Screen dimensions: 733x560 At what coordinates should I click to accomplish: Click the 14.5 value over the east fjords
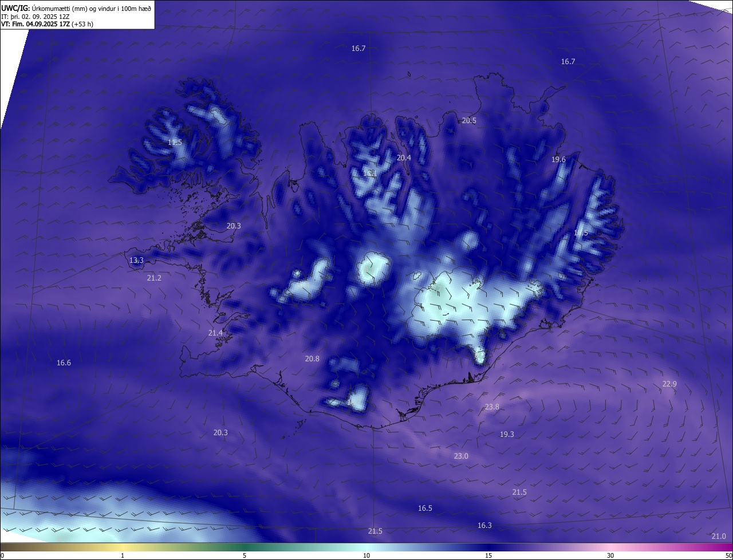tap(581, 233)
